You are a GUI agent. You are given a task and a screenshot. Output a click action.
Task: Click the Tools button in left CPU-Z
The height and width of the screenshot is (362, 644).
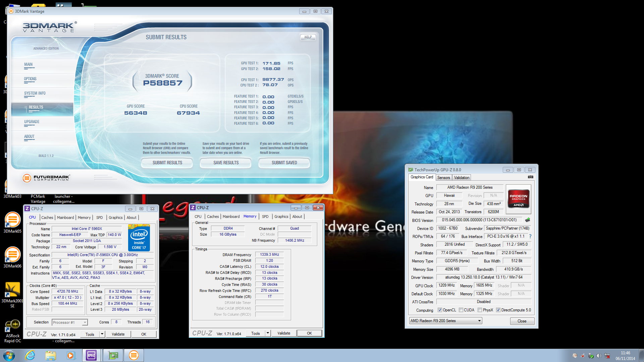(x=90, y=334)
